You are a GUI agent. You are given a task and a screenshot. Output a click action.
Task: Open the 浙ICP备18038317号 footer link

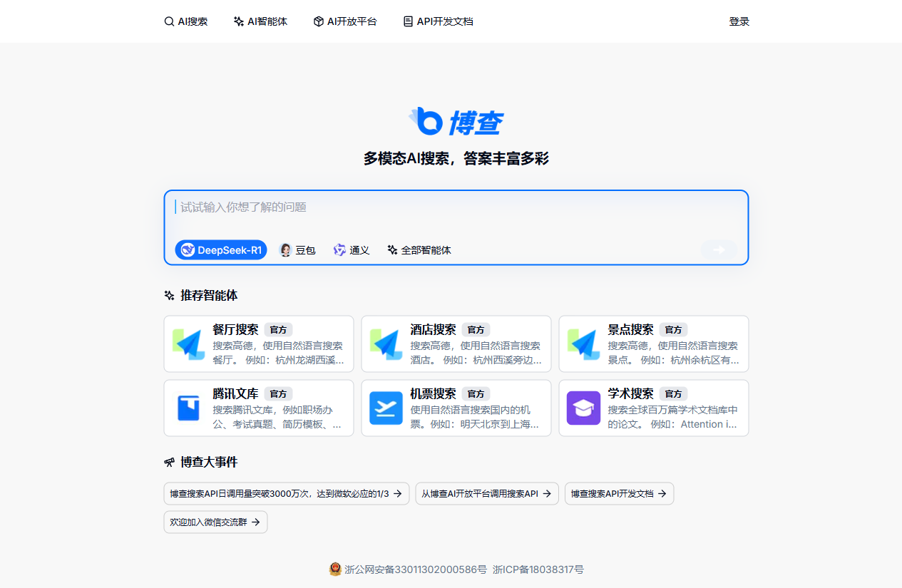(x=538, y=569)
